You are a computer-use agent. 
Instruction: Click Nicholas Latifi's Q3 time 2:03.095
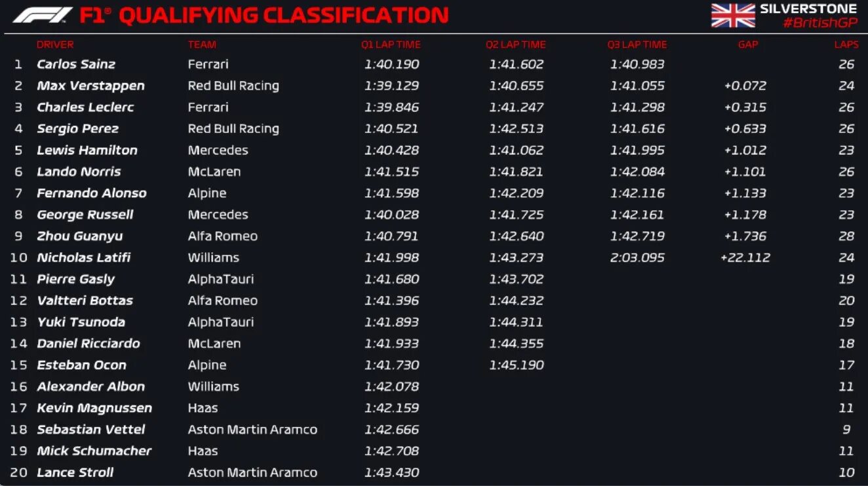pyautogui.click(x=637, y=257)
